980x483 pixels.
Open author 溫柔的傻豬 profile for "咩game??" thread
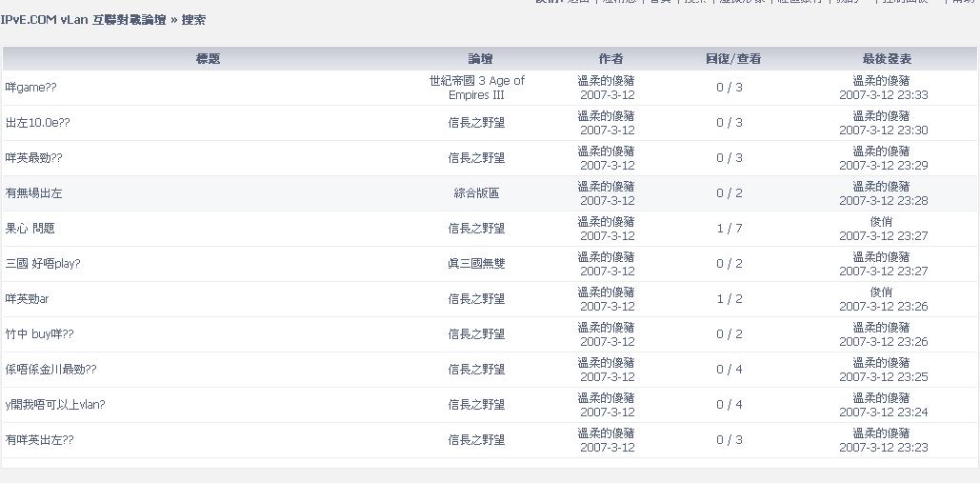(x=607, y=81)
